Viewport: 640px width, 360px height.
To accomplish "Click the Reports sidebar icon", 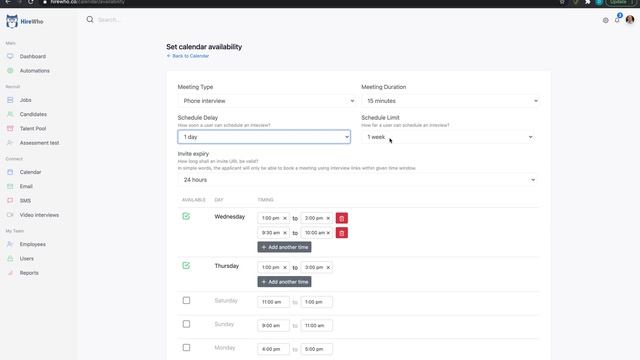I will pyautogui.click(x=10, y=273).
